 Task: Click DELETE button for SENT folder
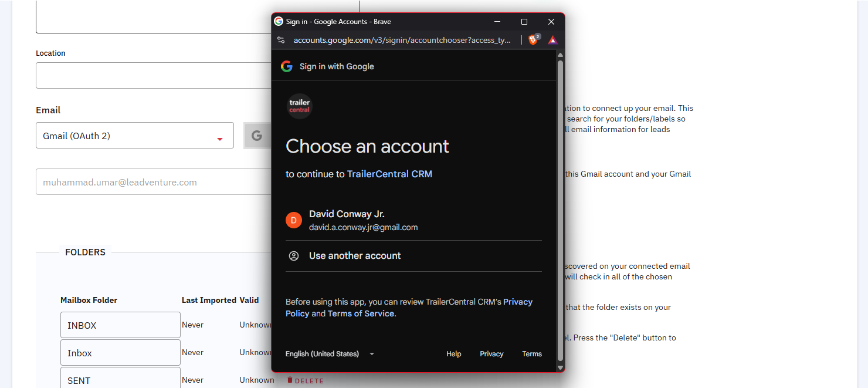[x=306, y=380]
